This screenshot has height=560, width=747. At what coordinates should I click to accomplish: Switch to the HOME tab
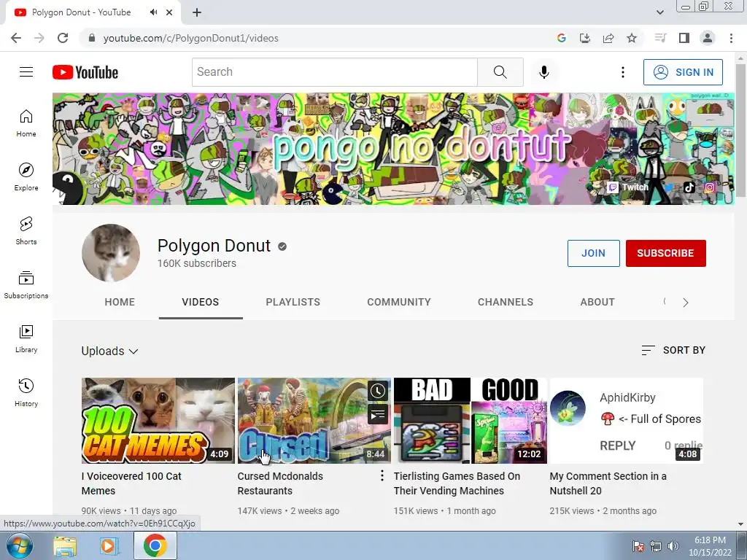(x=120, y=302)
